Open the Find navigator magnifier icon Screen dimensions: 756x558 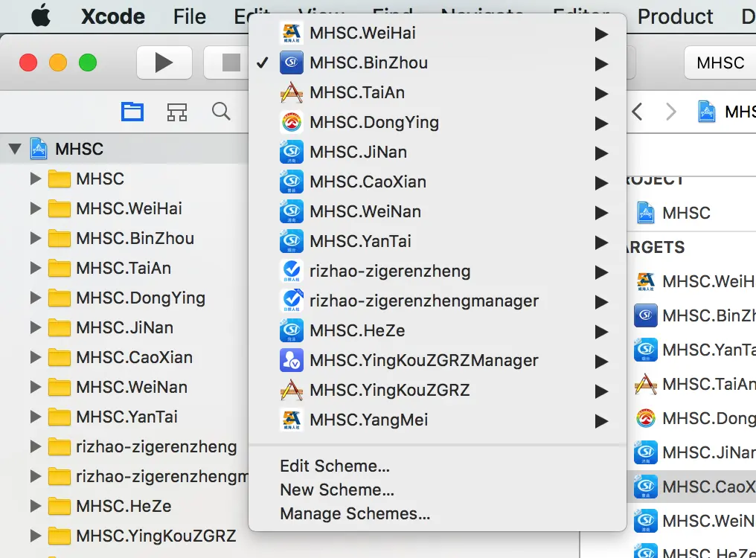click(221, 112)
